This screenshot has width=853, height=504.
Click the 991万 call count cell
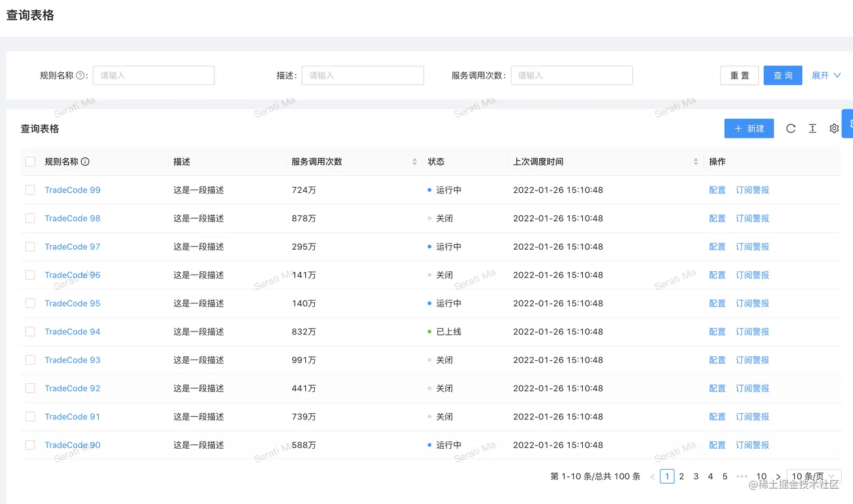[304, 360]
